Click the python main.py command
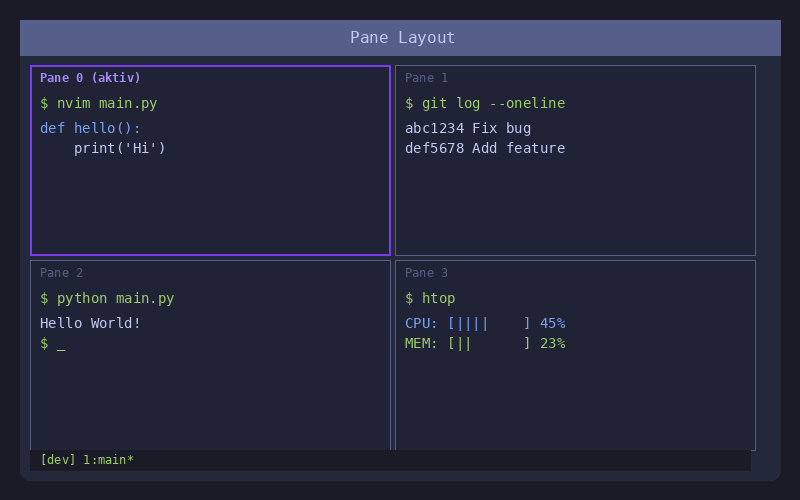 click(107, 298)
